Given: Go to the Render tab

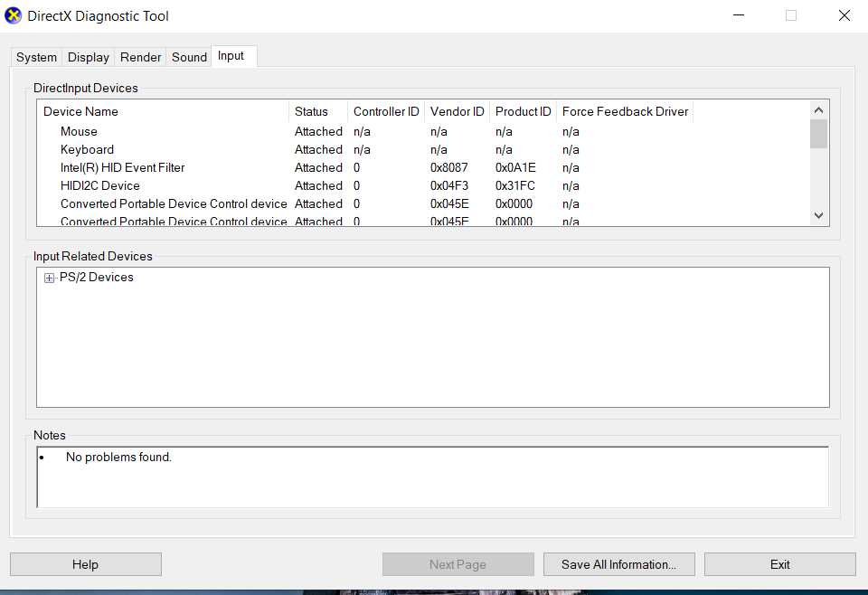Looking at the screenshot, I should point(141,57).
